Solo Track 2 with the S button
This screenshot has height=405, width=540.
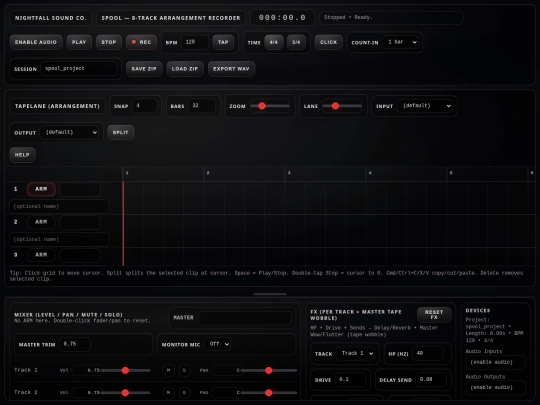tap(185, 393)
